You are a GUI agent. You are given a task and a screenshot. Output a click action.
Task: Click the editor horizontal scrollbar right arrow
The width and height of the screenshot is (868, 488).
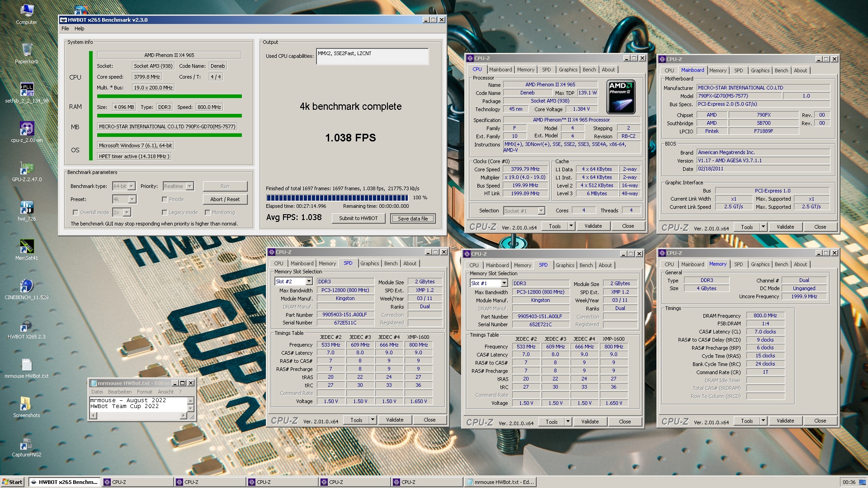click(x=183, y=416)
